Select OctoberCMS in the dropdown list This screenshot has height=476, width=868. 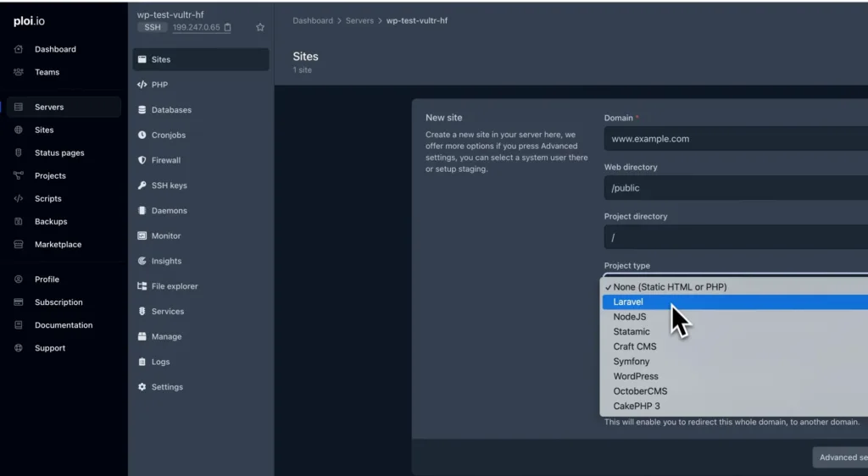point(735,391)
